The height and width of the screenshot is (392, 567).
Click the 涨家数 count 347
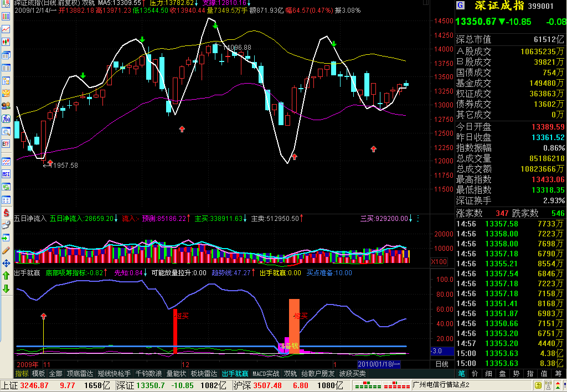[502, 213]
